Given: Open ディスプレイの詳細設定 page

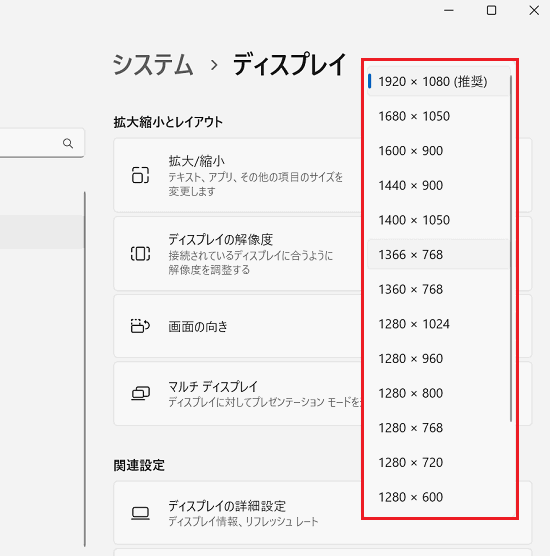Looking at the screenshot, I should [x=238, y=513].
